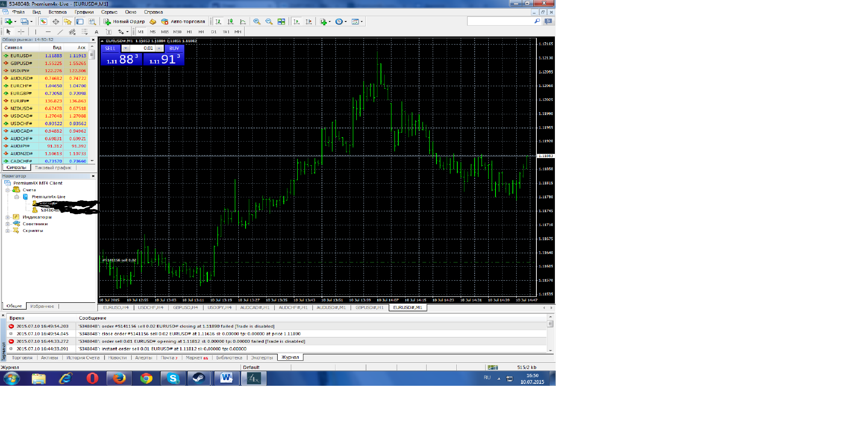Collapse the Счета tree node

[x=7, y=190]
